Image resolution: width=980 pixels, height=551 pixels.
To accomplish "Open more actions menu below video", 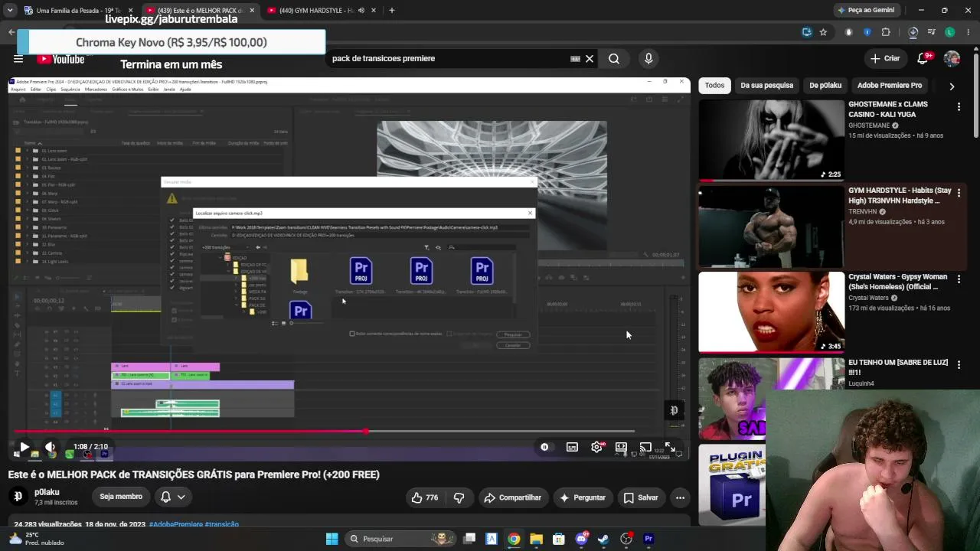I will (x=680, y=497).
